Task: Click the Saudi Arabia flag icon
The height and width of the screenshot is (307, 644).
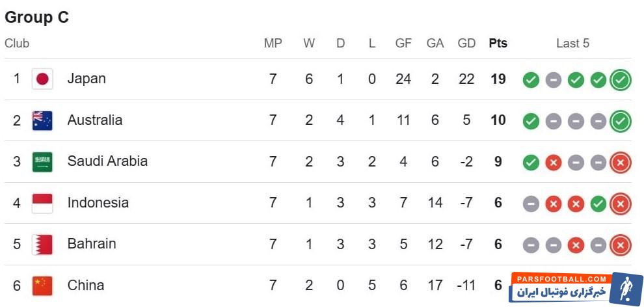Action: [42, 162]
